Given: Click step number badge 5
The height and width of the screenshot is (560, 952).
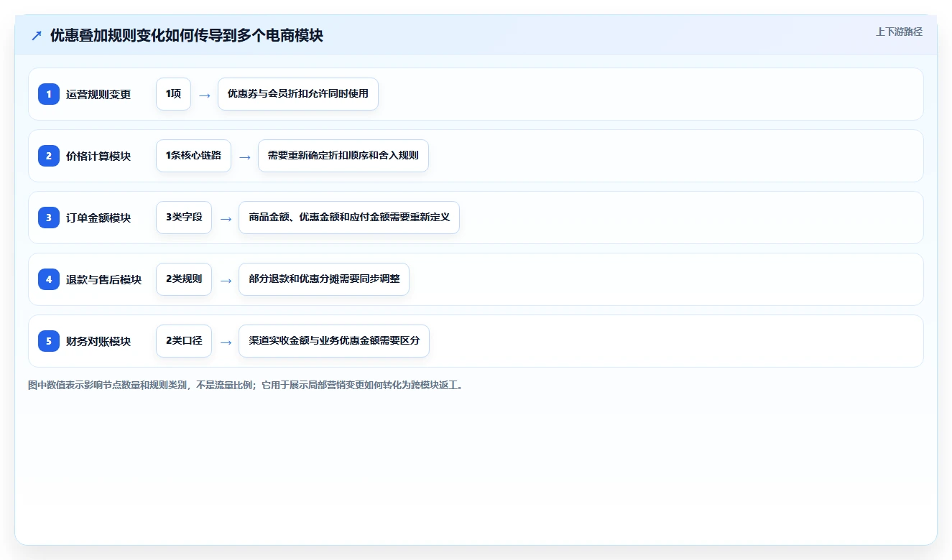Looking at the screenshot, I should point(49,341).
